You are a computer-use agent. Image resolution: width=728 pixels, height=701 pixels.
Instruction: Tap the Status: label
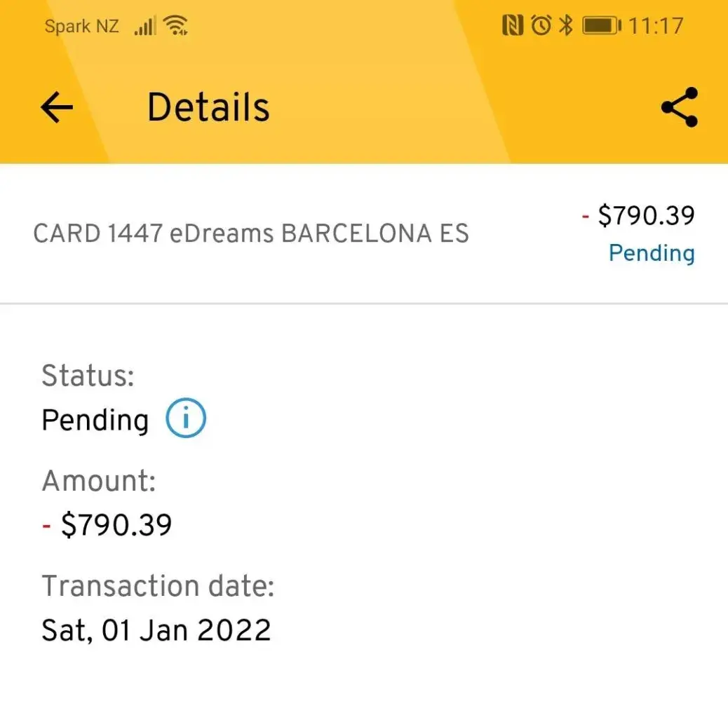pyautogui.click(x=88, y=376)
